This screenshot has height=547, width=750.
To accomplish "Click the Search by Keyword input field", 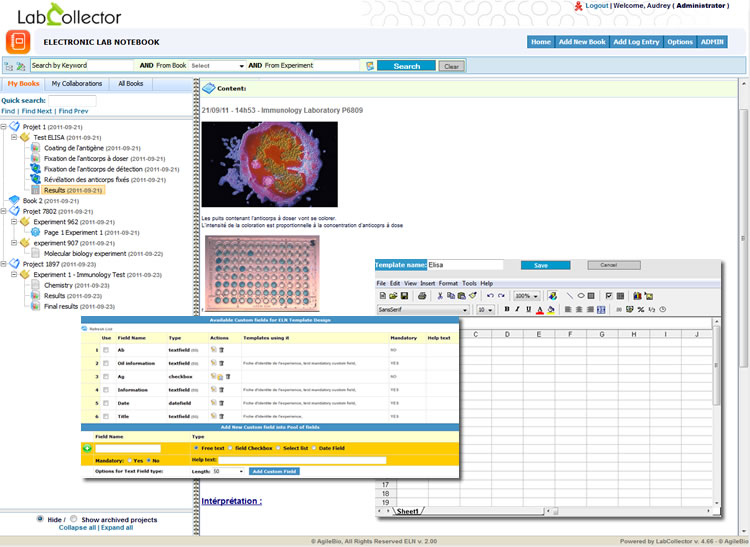I will [82, 66].
